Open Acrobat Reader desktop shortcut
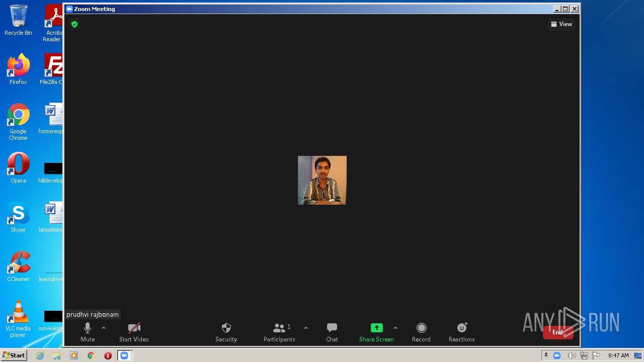The image size is (644, 362). (52, 23)
